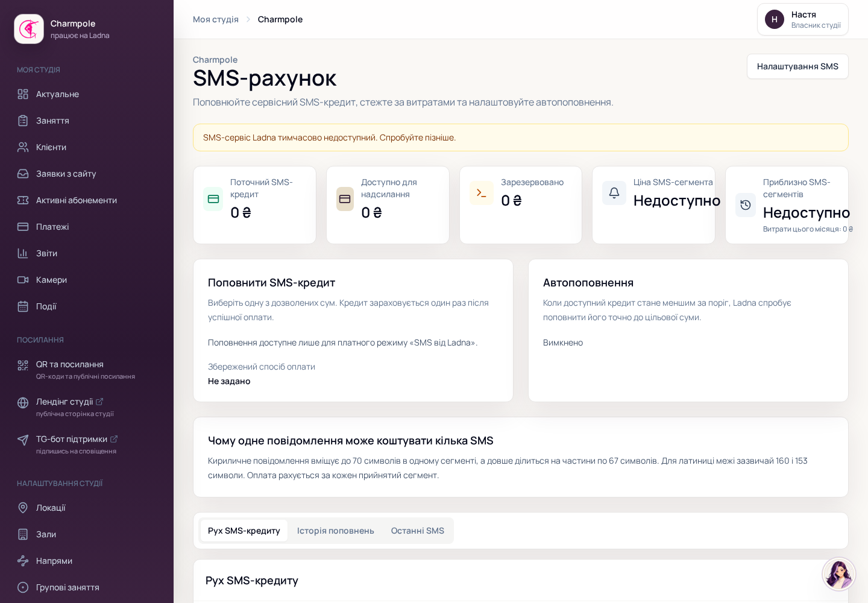This screenshot has width=868, height=603.
Task: Click external link icon beside Лендінг студії
Action: pyautogui.click(x=99, y=402)
